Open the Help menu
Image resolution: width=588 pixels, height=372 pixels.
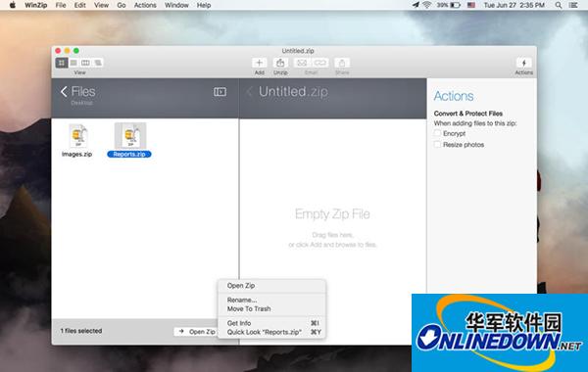(x=204, y=5)
